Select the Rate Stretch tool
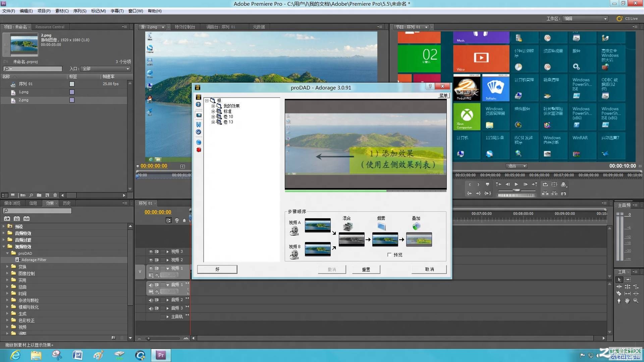The width and height of the screenshot is (644, 362). (x=636, y=287)
